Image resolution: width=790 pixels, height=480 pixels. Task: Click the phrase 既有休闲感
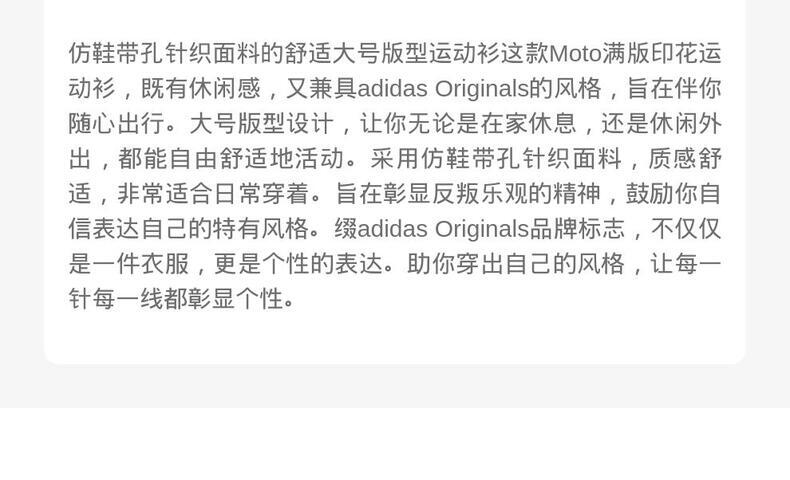coord(201,89)
